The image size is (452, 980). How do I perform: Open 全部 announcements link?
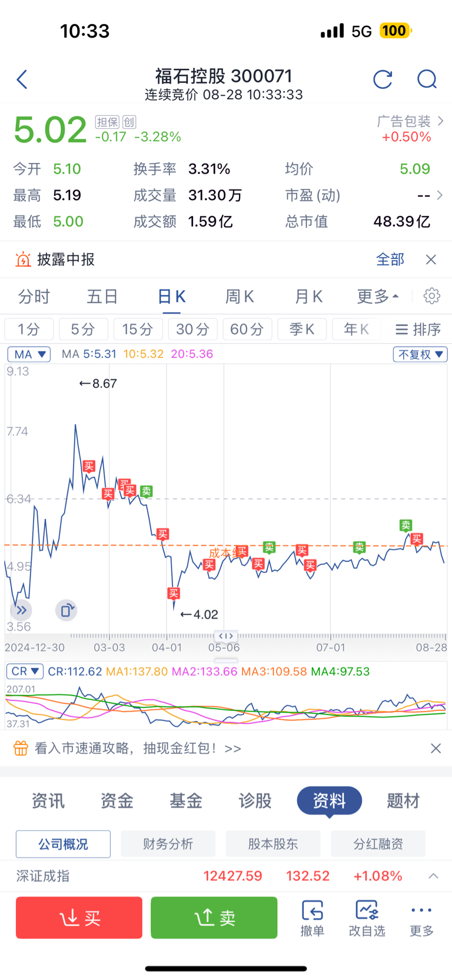click(390, 260)
